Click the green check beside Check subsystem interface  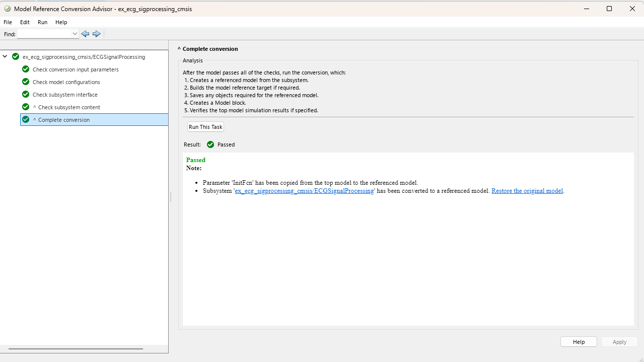point(26,95)
